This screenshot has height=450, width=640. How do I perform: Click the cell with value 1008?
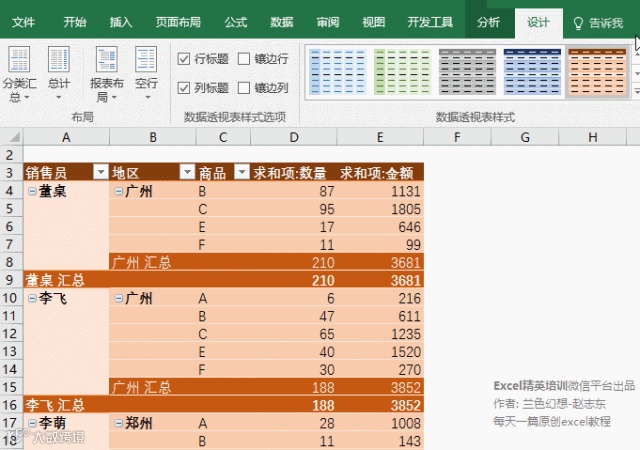(380, 423)
